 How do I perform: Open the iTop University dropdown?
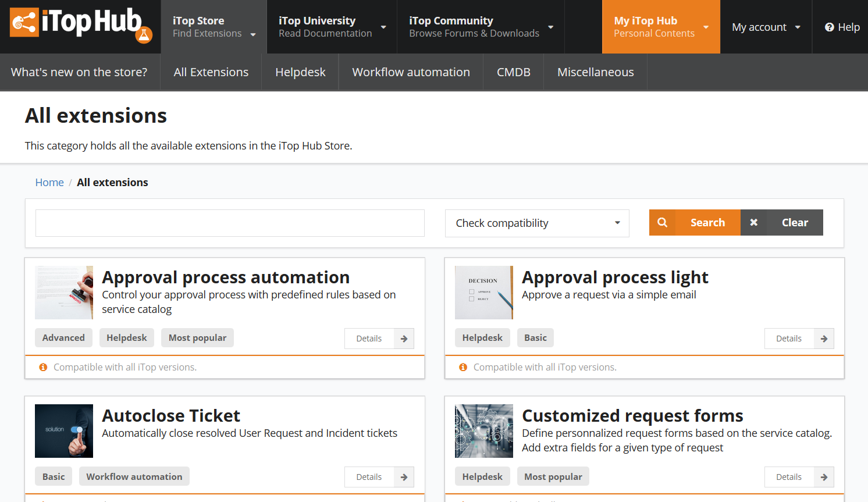pos(332,27)
